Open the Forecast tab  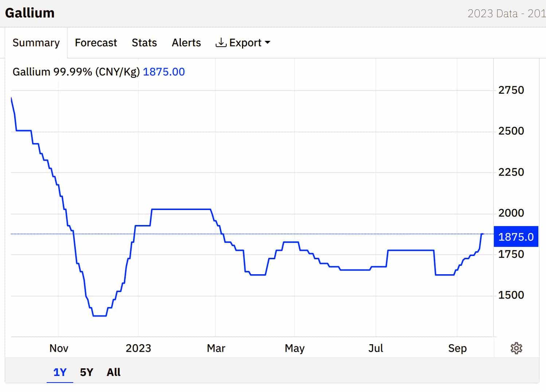[x=96, y=43]
